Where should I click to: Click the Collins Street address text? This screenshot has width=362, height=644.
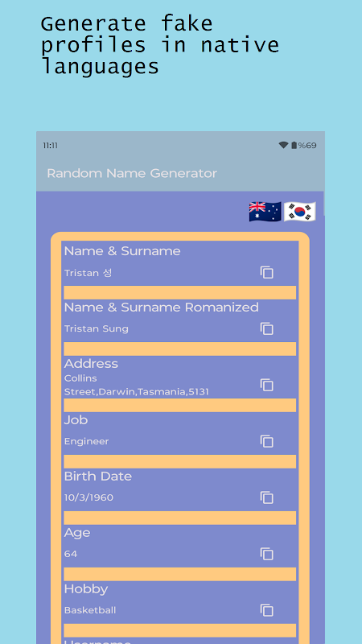(136, 385)
